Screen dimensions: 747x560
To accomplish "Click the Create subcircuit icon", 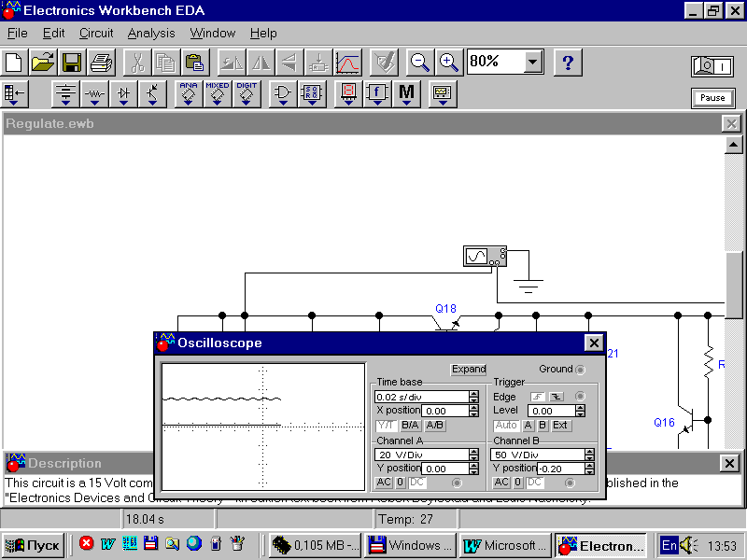I will 318,63.
